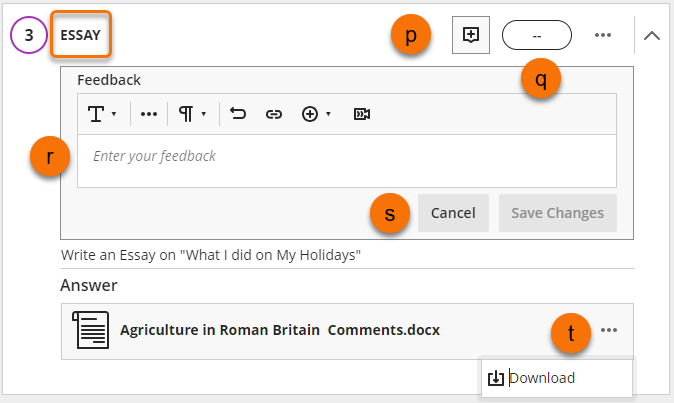Open Agriculture in Roman Britain Comments.docx
The image size is (674, 403).
click(x=279, y=330)
